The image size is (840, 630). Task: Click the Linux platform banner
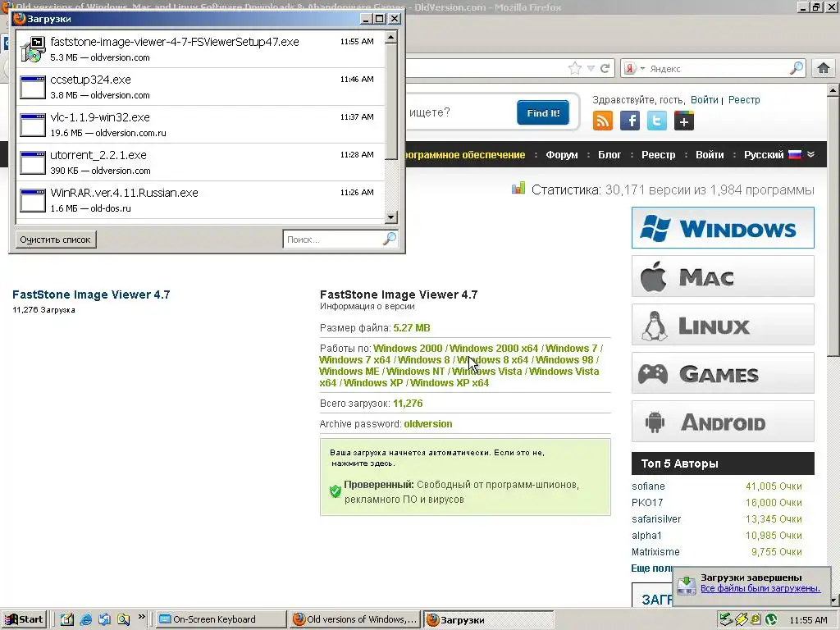point(723,325)
